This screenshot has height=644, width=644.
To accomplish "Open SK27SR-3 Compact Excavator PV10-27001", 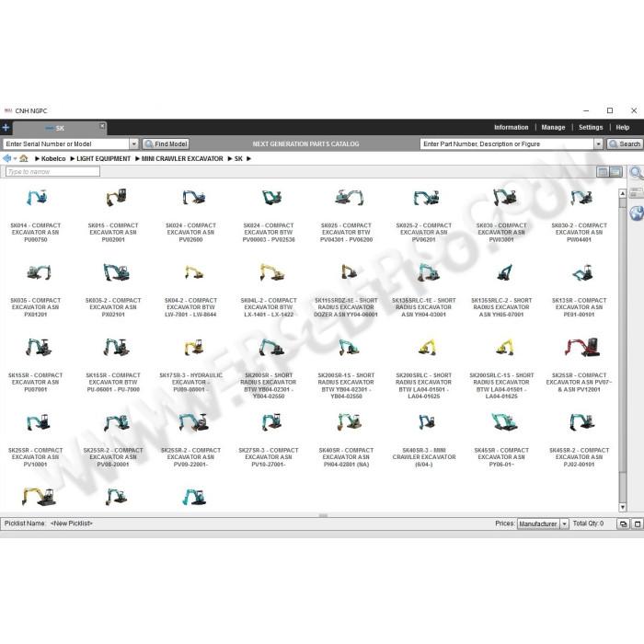I will 269,440.
